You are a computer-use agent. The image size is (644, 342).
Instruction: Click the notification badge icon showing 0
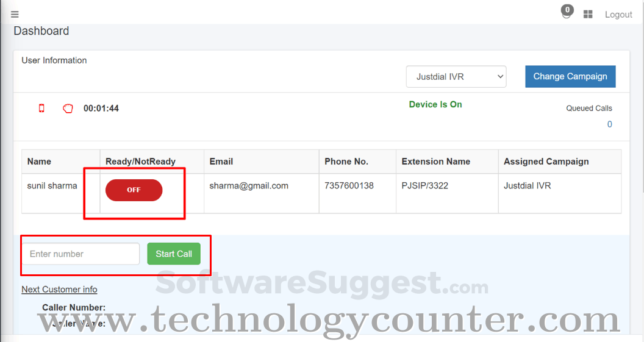[567, 12]
